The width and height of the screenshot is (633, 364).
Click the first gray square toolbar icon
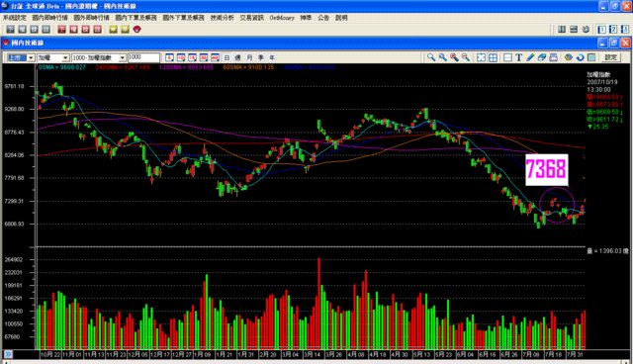click(11, 29)
